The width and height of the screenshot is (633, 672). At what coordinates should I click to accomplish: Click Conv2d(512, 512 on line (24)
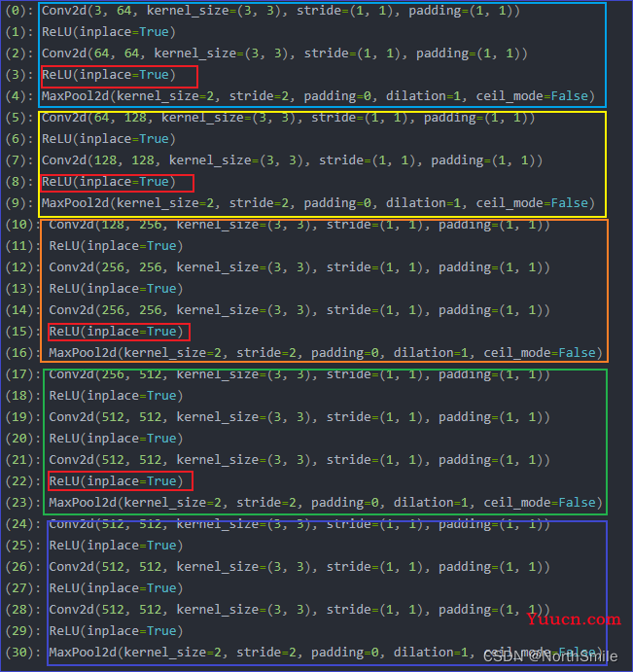pos(105,524)
